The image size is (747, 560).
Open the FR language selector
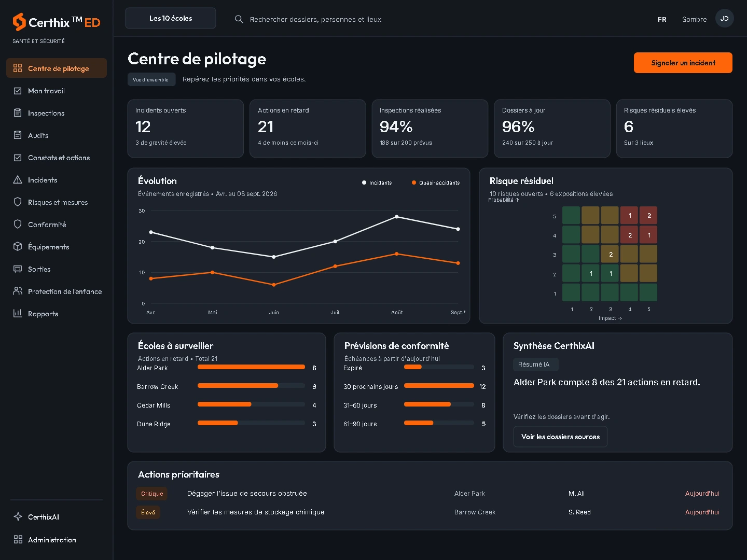coord(662,19)
